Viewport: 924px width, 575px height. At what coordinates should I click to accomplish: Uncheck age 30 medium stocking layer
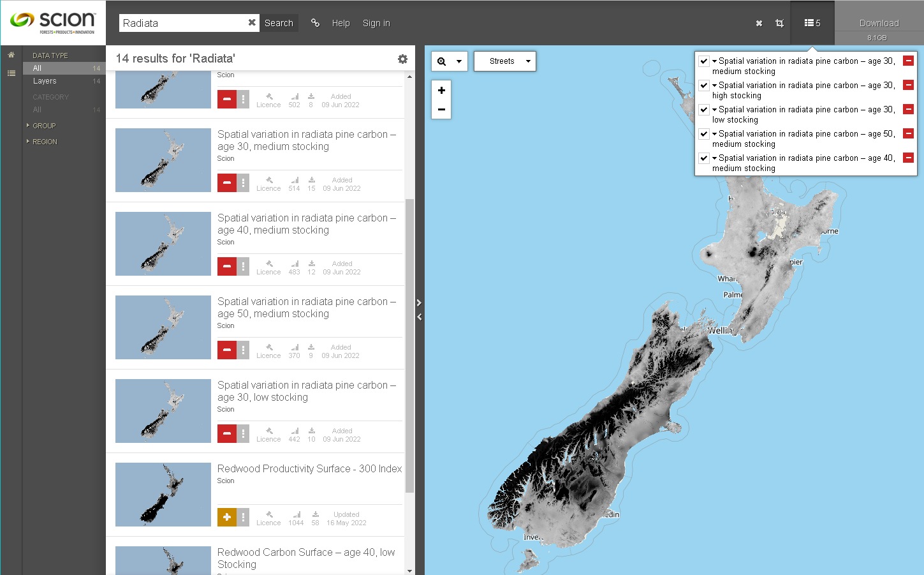pos(704,61)
